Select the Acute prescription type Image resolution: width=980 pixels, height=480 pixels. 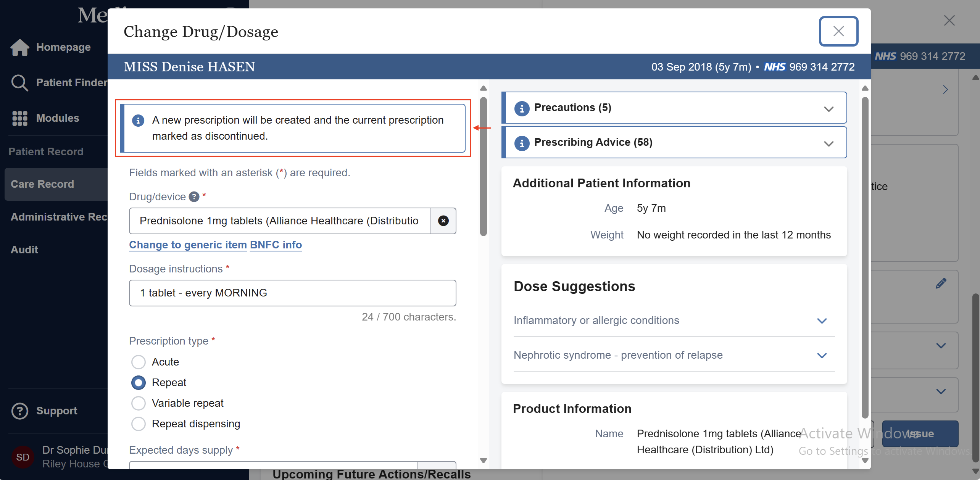tap(139, 362)
